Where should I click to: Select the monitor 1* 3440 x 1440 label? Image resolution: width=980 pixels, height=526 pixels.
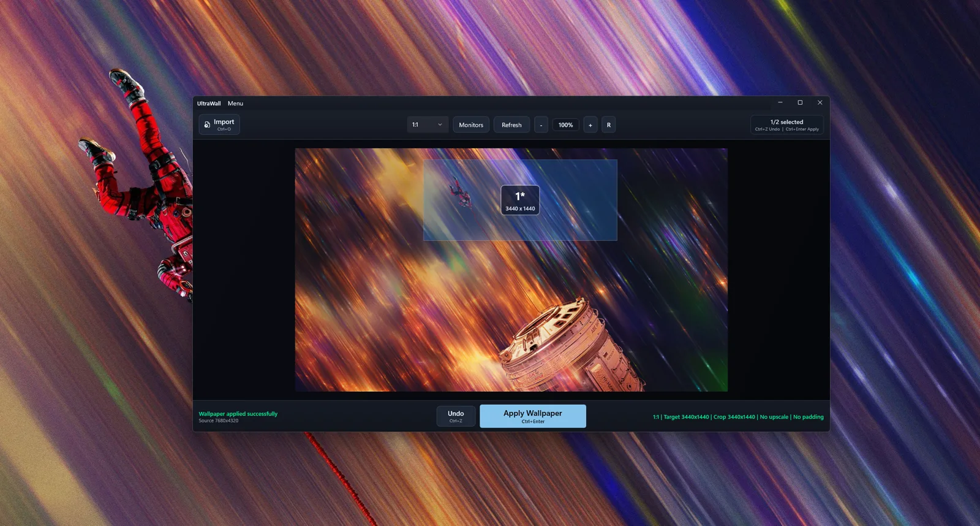(520, 200)
